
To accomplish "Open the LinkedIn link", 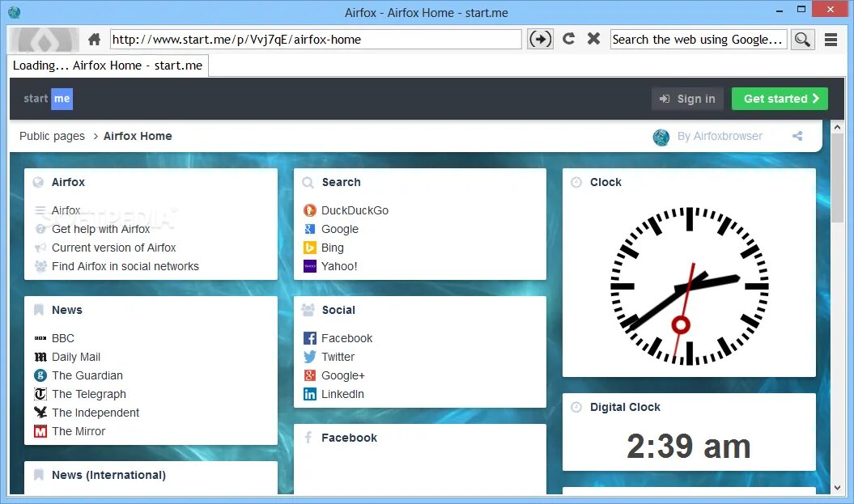I will click(x=342, y=394).
